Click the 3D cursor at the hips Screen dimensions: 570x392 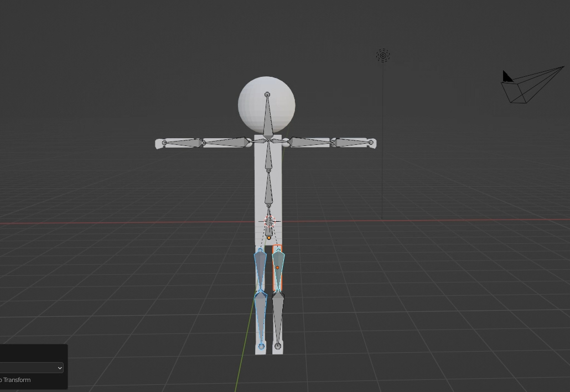[270, 221]
